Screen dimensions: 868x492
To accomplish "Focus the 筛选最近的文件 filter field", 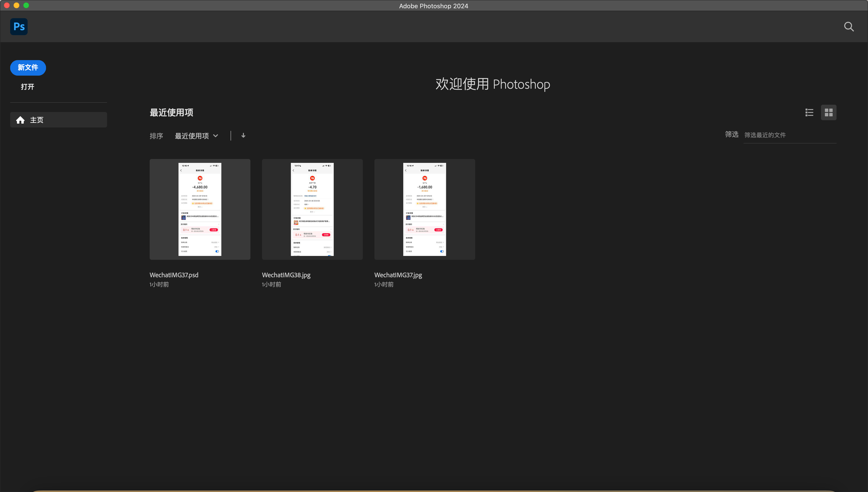I will click(x=790, y=135).
